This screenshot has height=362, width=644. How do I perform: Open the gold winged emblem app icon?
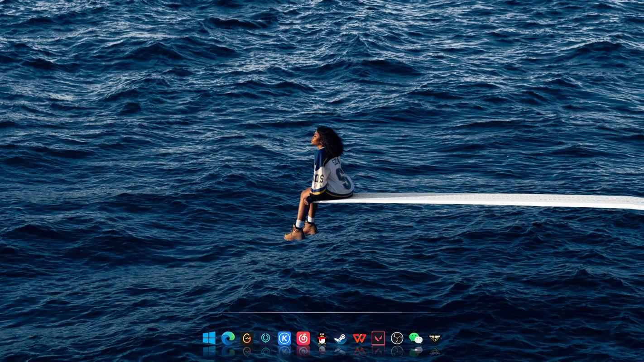click(x=435, y=338)
